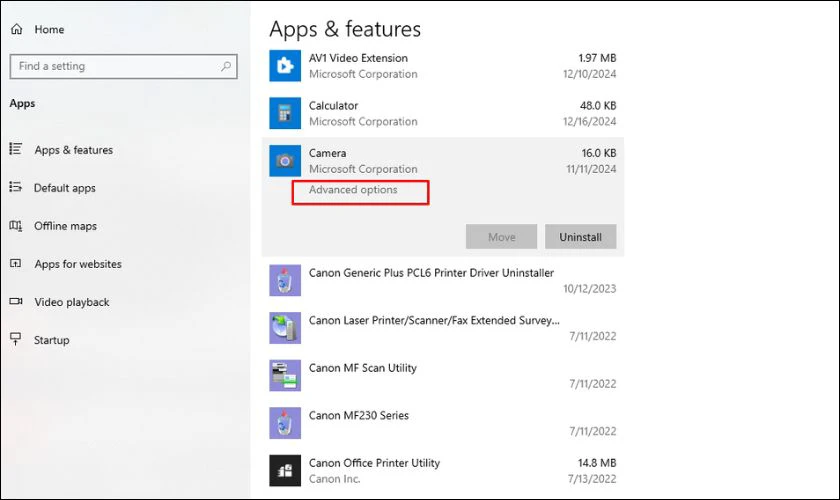Focus the Find a setting search box

[124, 66]
